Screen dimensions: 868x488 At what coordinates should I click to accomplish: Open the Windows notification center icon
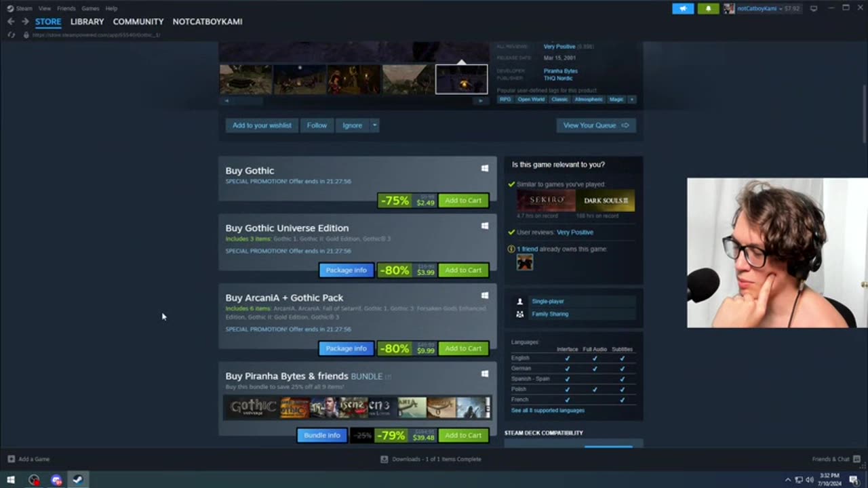854,480
